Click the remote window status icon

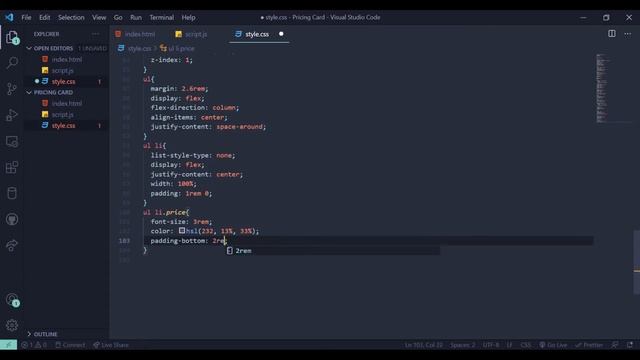pos(9,345)
